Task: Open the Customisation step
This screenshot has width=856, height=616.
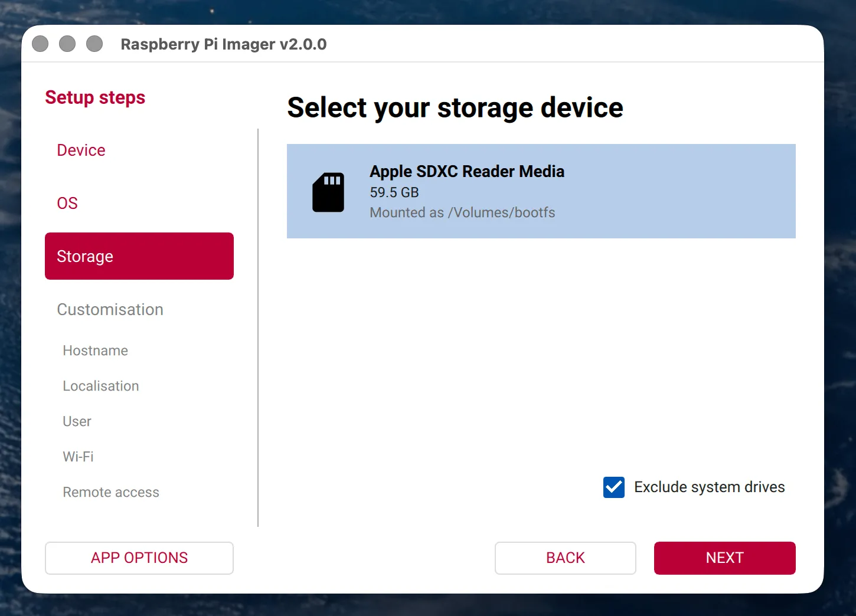Action: point(110,310)
